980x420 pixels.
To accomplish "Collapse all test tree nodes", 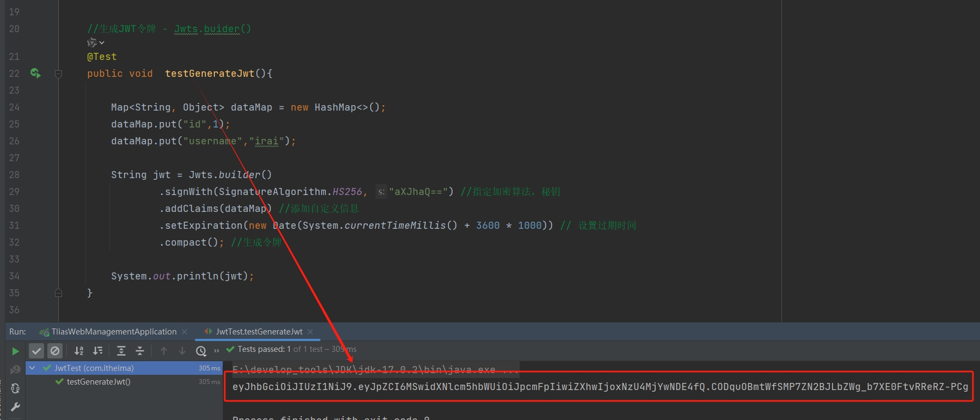I will [140, 351].
